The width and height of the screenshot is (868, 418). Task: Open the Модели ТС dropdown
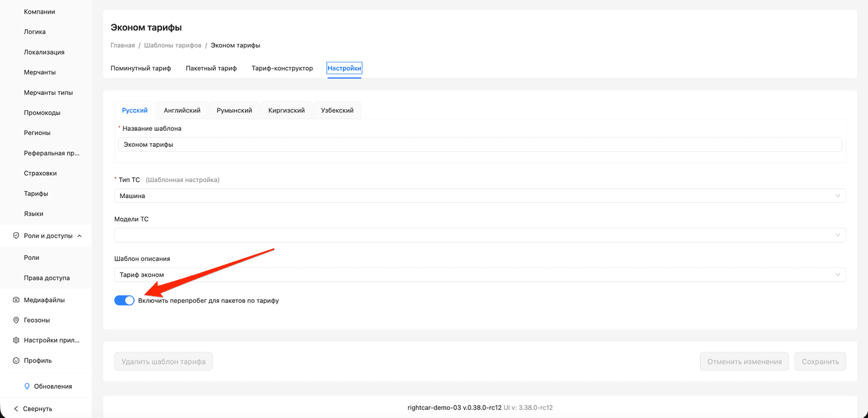pyautogui.click(x=479, y=235)
